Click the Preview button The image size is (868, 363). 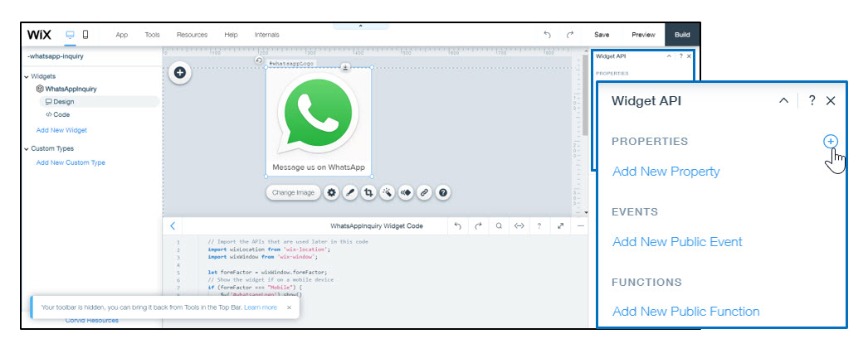[x=643, y=35]
